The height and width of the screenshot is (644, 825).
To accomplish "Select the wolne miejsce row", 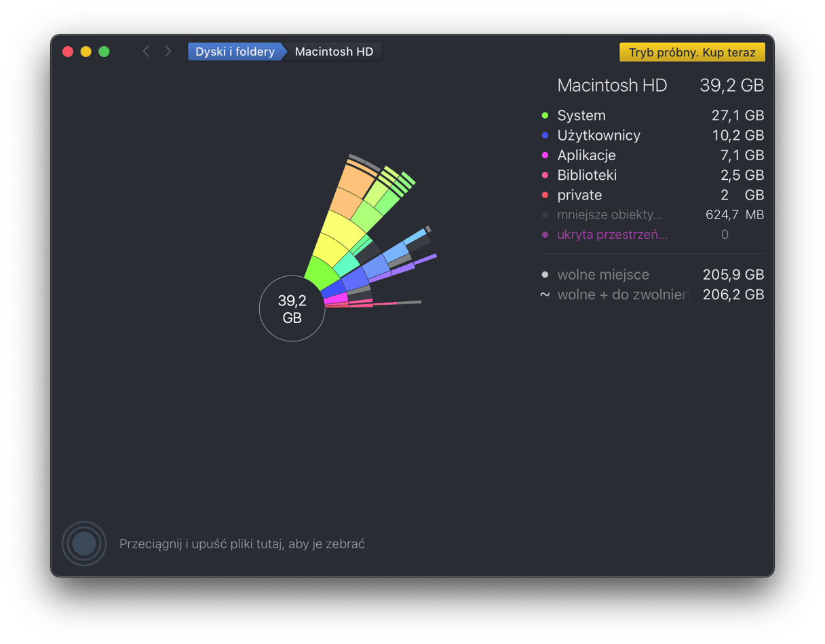I will click(602, 275).
